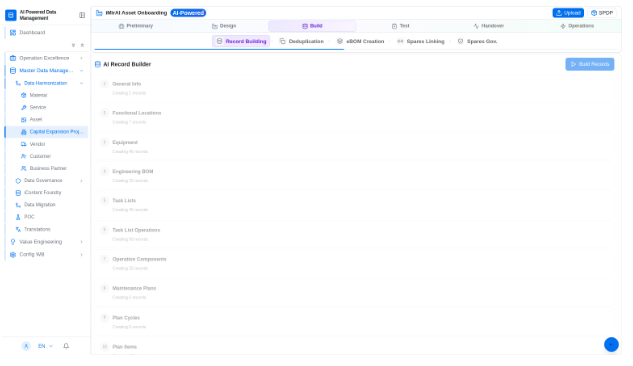Click the user profile avatar icon
This screenshot has height=366, width=633.
coord(26,346)
